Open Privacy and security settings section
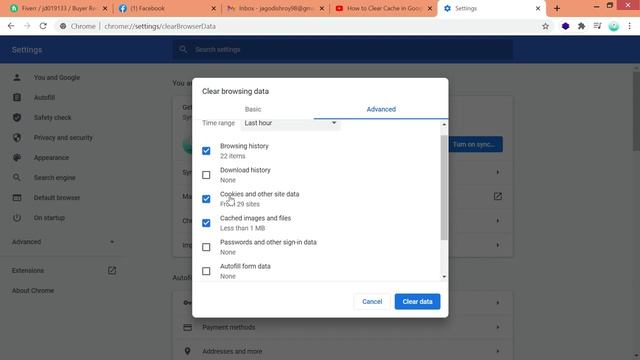This screenshot has width=640, height=360. tap(63, 138)
